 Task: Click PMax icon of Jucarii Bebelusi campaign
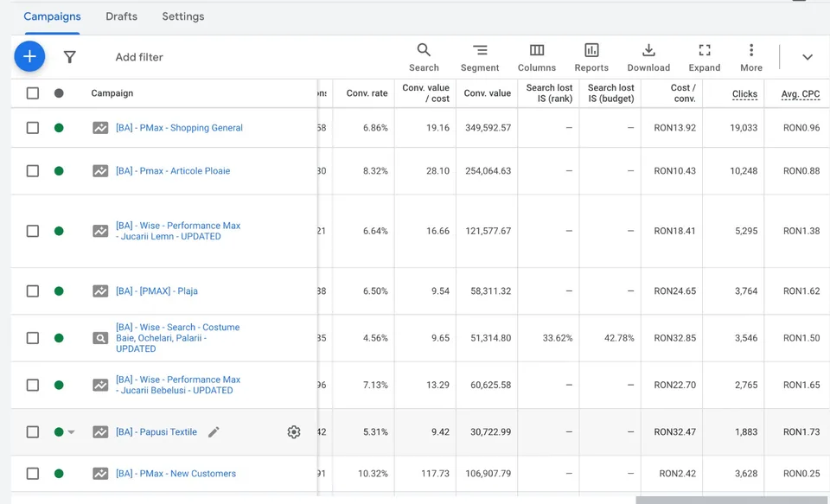tap(100, 385)
